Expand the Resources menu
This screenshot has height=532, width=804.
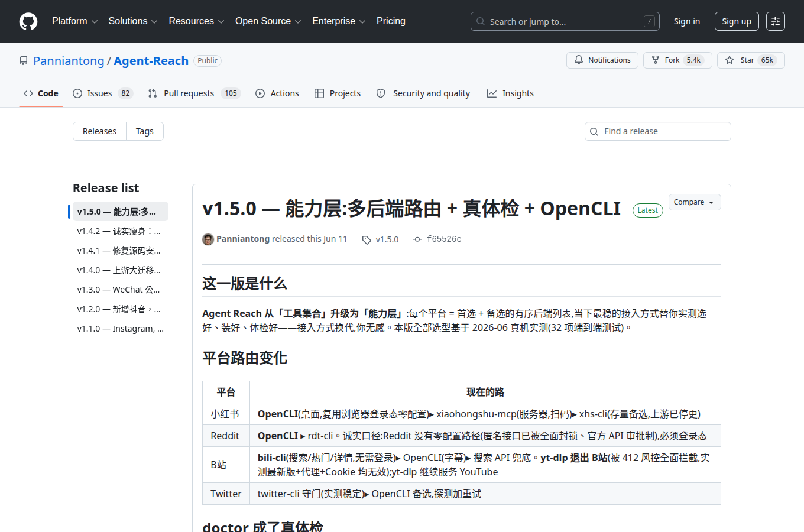[196, 21]
